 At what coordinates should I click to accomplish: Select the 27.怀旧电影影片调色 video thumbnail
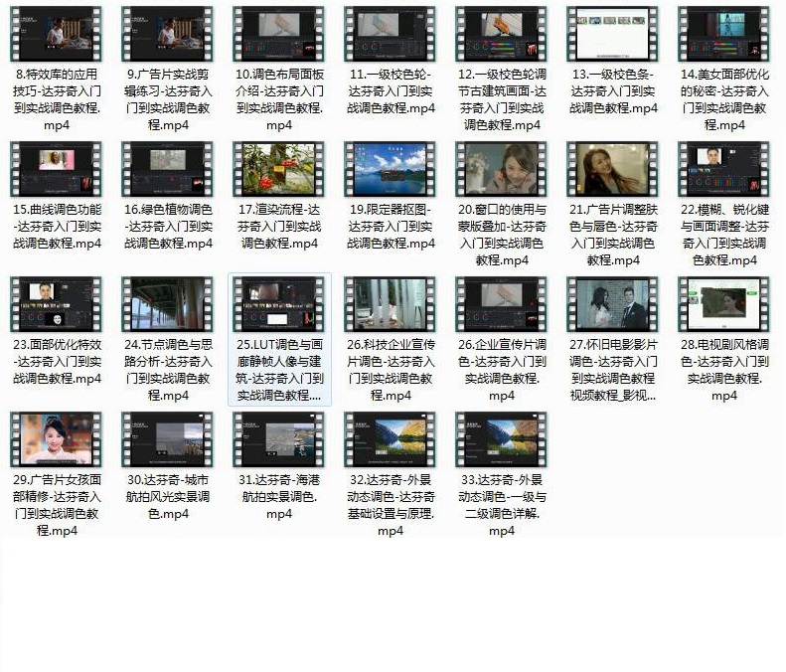613,304
